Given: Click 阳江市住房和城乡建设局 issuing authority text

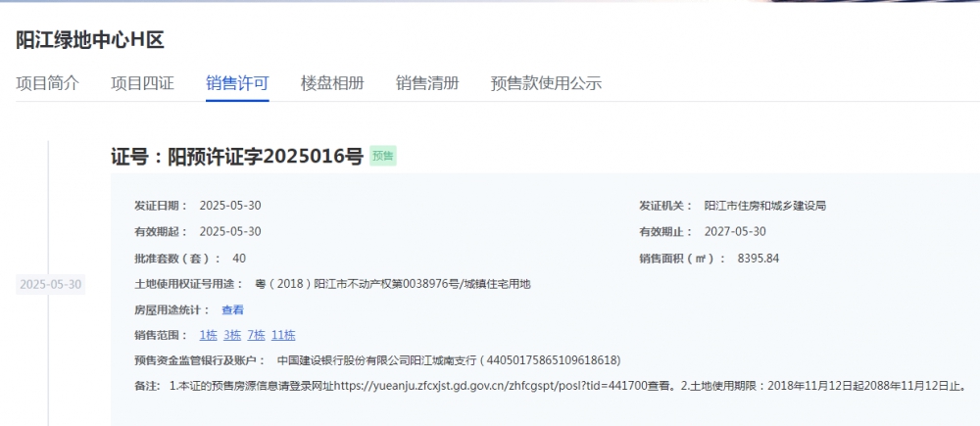Looking at the screenshot, I should pos(765,206).
